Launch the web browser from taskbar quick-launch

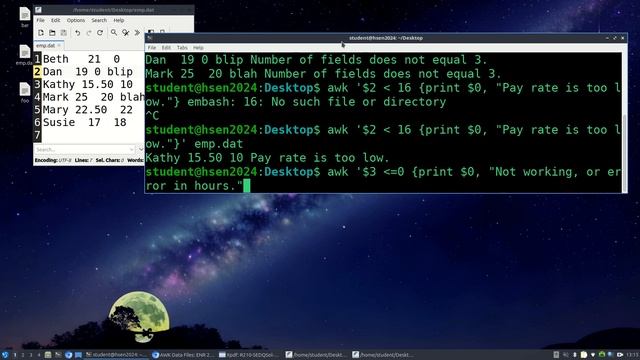tap(68, 355)
